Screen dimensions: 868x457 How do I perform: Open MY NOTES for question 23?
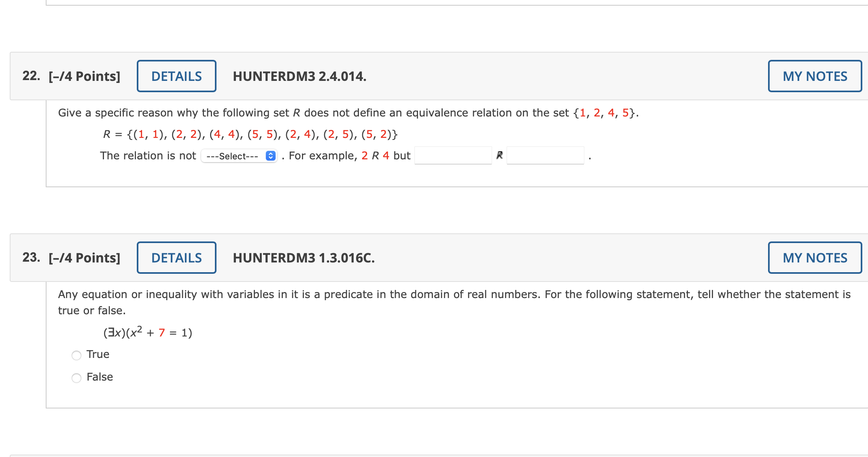coord(815,258)
